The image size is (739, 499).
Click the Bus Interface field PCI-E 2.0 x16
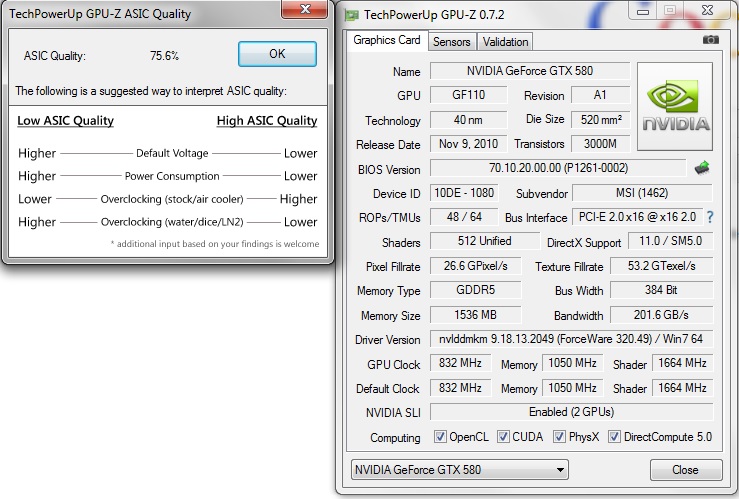[637, 217]
